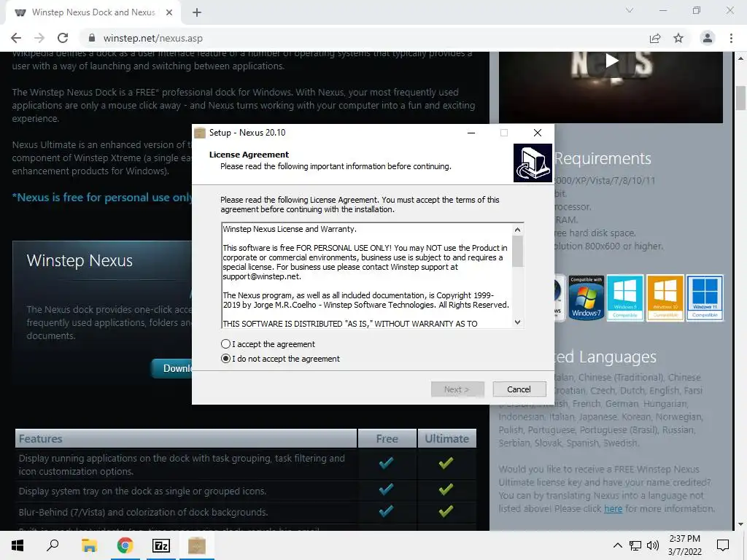Reload the winstep.net page
Image resolution: width=747 pixels, height=560 pixels.
click(x=63, y=38)
